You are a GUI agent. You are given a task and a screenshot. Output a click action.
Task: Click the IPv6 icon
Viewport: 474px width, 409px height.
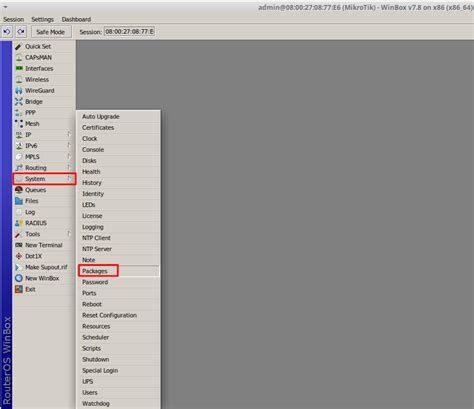tap(19, 146)
